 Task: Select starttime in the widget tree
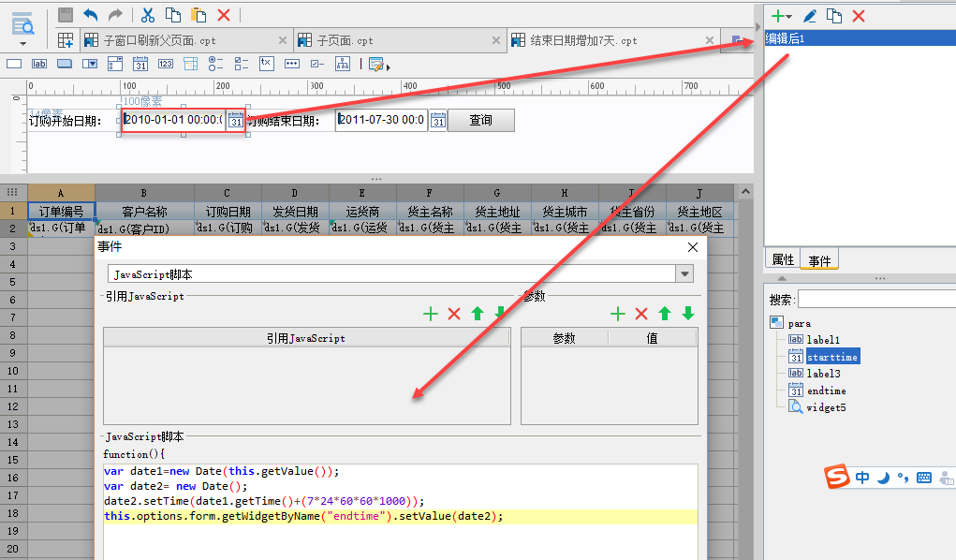(x=832, y=357)
